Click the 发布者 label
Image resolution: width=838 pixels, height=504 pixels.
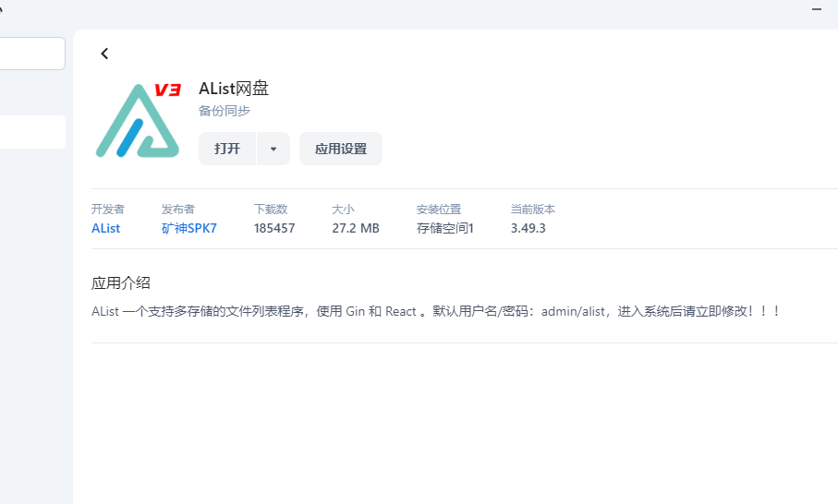pyautogui.click(x=178, y=209)
